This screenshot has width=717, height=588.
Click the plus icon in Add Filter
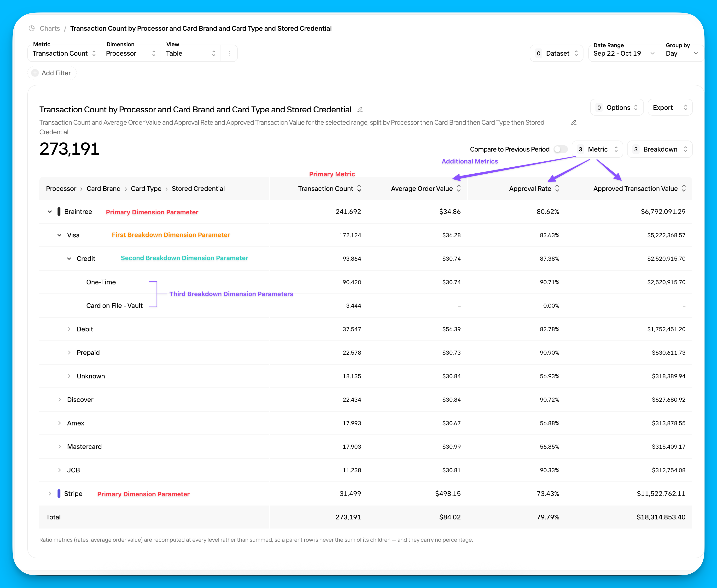pyautogui.click(x=35, y=73)
